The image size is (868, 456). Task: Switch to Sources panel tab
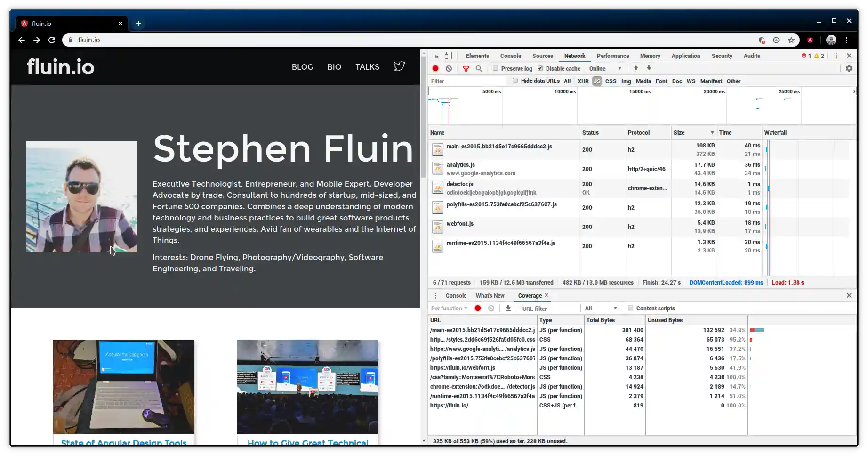542,56
